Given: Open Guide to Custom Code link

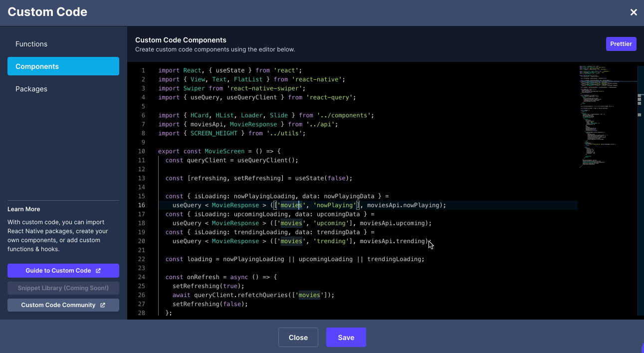Looking at the screenshot, I should coord(63,271).
